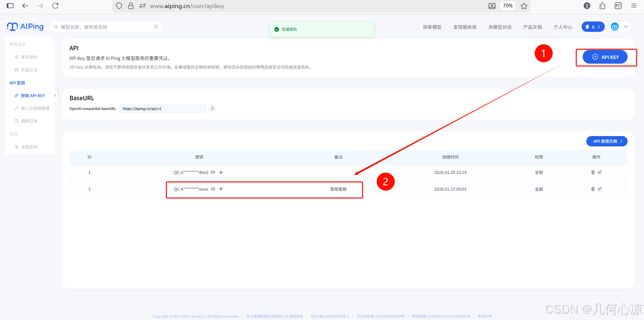Click the 智能客服 remark cell
644x320 pixels.
click(338, 189)
